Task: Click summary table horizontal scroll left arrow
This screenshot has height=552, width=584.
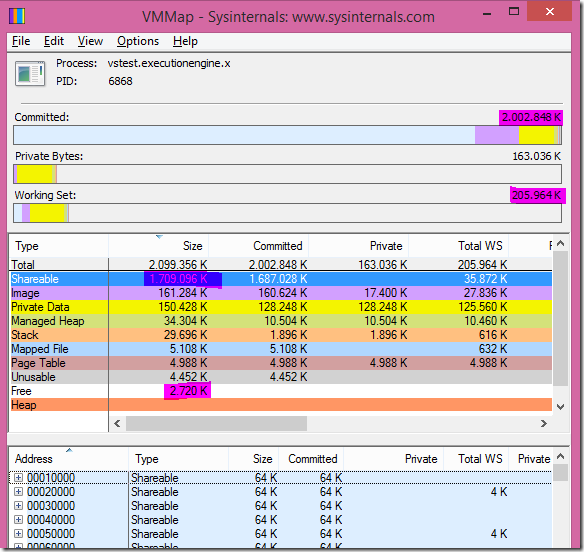Action: pos(117,423)
